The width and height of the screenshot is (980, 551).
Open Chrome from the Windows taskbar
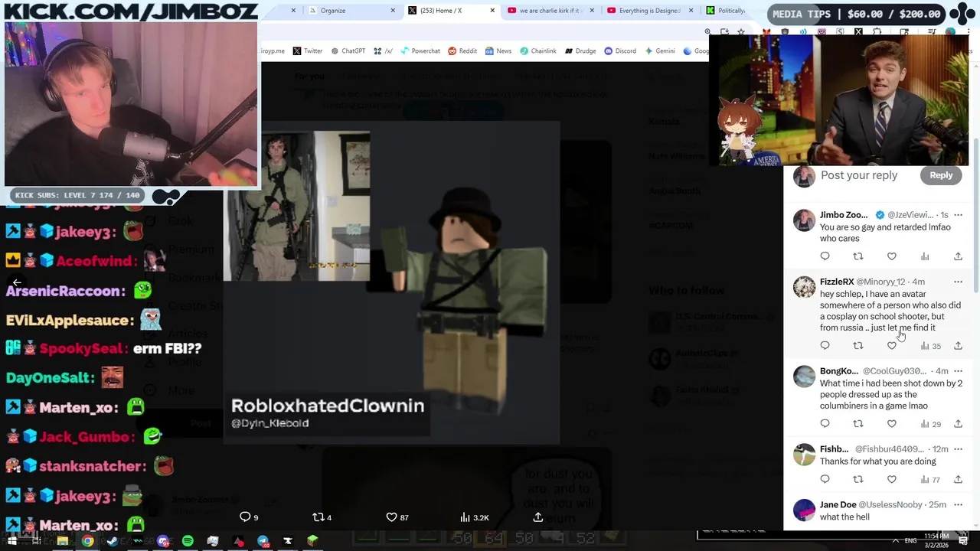[x=88, y=541]
